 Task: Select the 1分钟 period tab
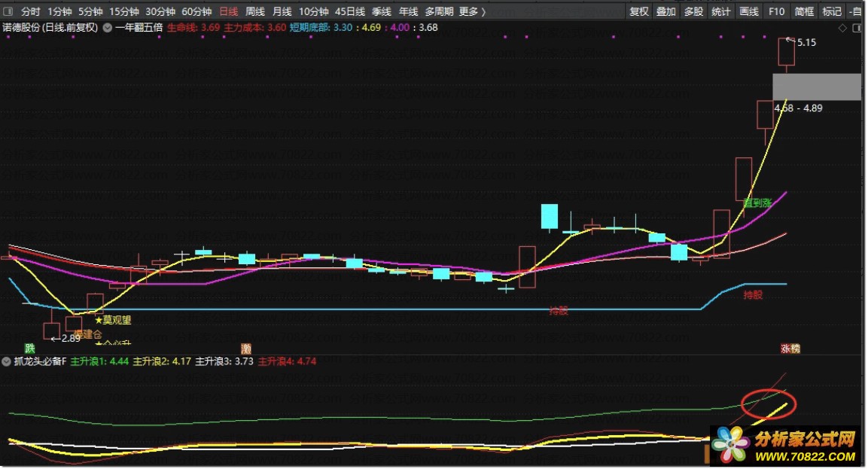coord(59,11)
